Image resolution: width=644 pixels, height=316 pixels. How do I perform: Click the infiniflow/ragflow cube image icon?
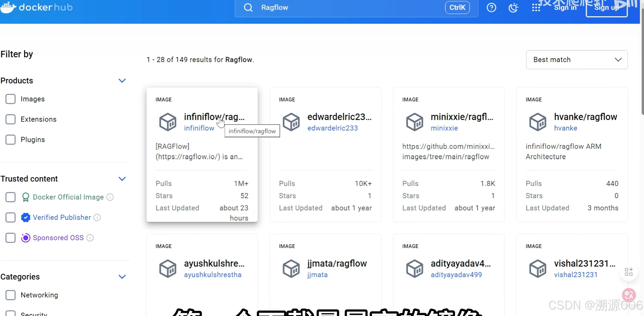pyautogui.click(x=168, y=122)
